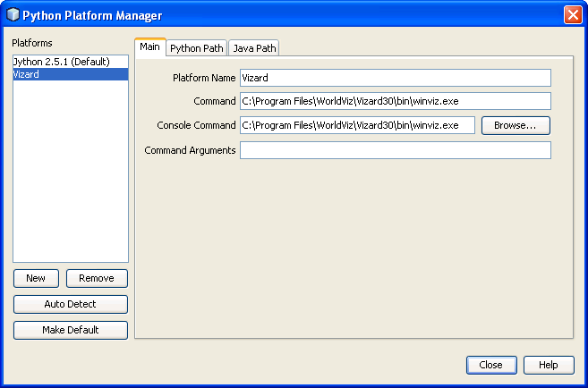588x388 pixels.
Task: Select Jython 2.5.1 (Default) platform
Action: (71, 62)
